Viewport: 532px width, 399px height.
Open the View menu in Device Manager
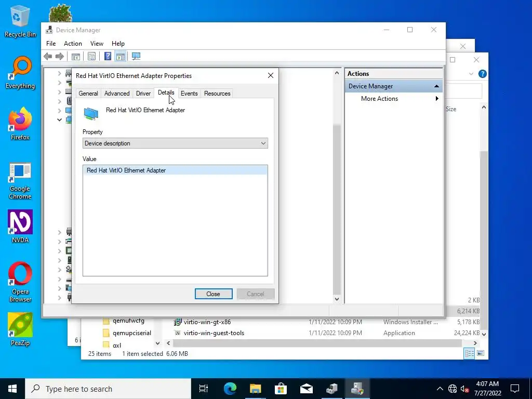coord(97,44)
